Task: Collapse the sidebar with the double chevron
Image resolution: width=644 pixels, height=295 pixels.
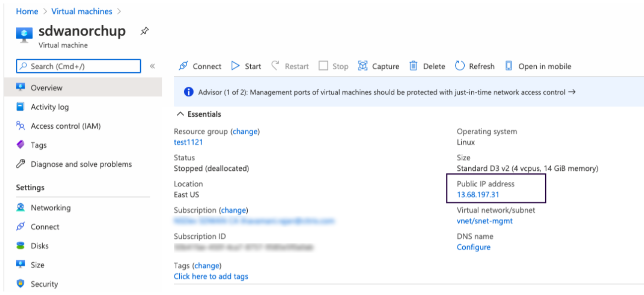Action: point(152,66)
